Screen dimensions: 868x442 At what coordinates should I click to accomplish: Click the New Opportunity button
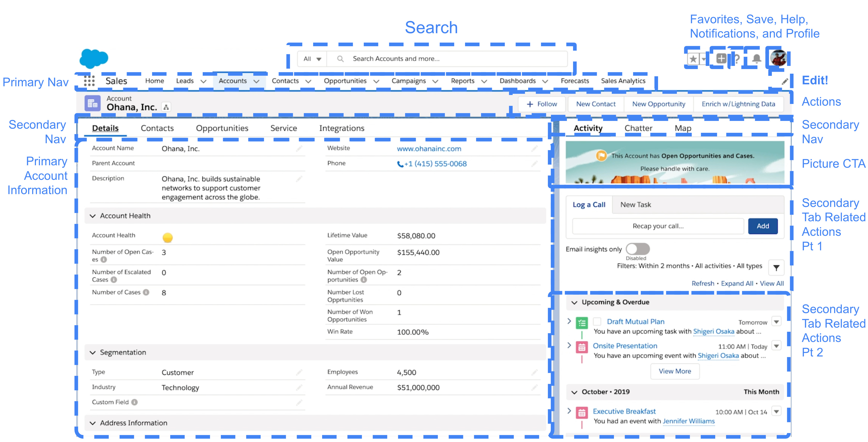[659, 104]
